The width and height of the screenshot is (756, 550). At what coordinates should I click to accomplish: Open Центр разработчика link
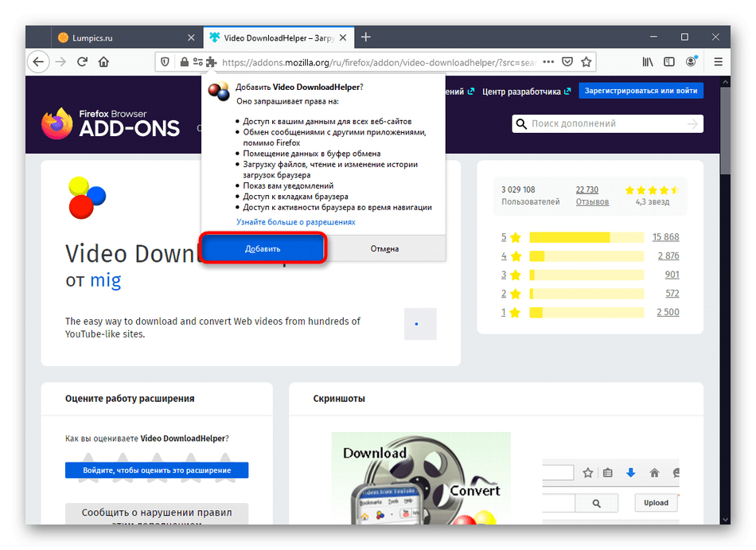pos(526,91)
